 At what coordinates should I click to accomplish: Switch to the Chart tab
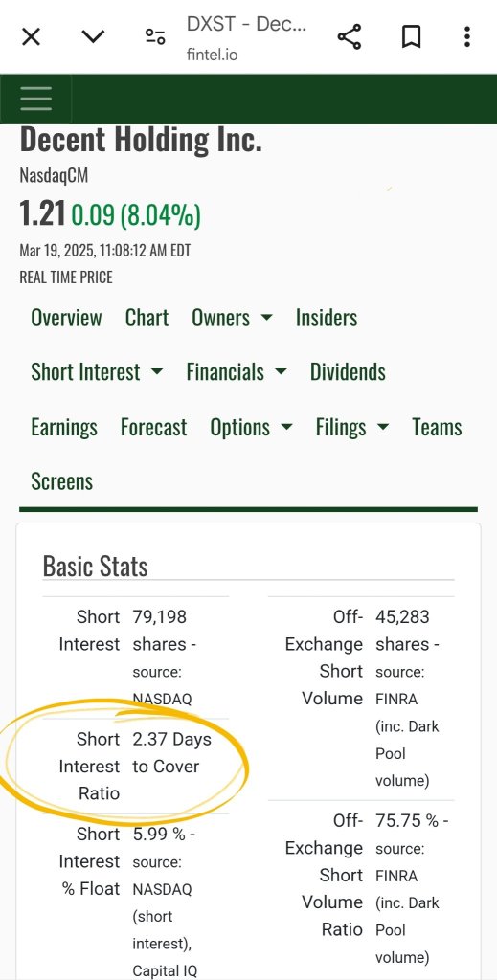click(147, 318)
